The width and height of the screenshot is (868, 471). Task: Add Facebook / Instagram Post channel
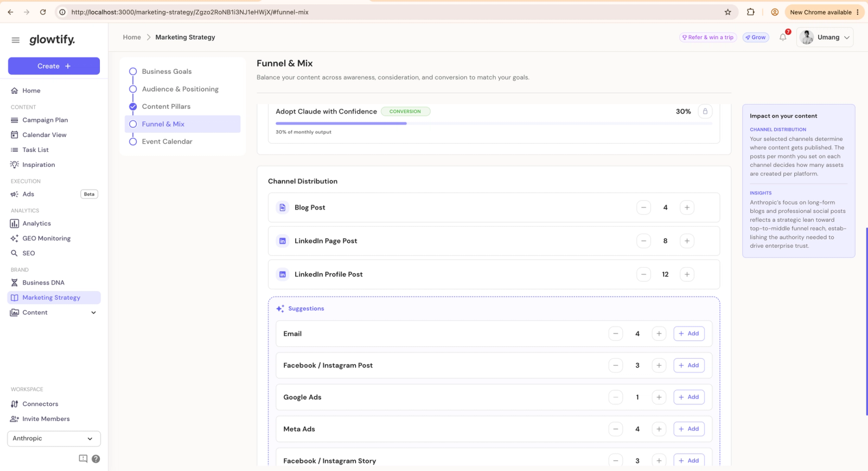tap(689, 366)
